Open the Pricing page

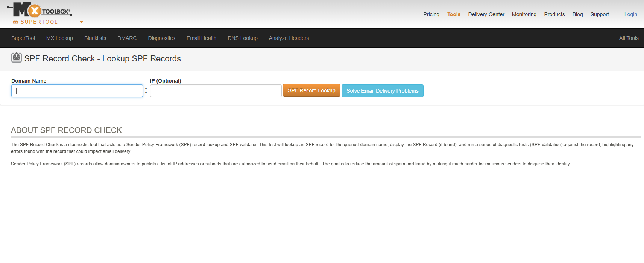pyautogui.click(x=431, y=14)
